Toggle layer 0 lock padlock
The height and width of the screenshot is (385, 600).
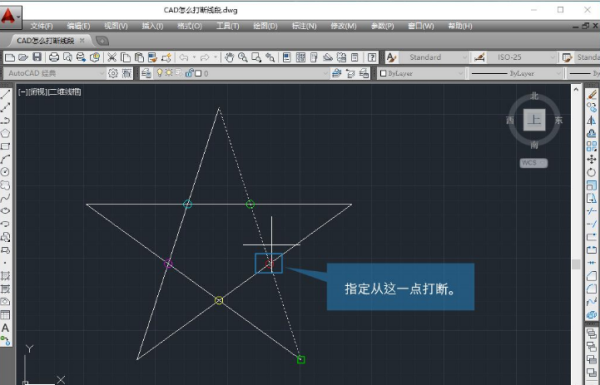click(189, 73)
